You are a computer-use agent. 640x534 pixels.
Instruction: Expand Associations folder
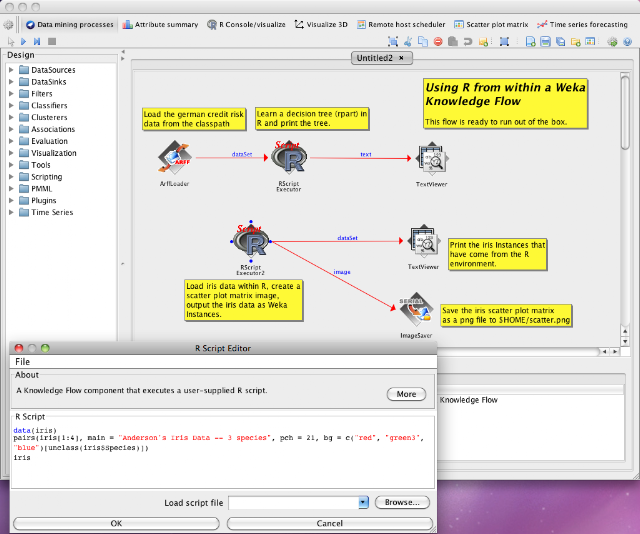[x=11, y=129]
